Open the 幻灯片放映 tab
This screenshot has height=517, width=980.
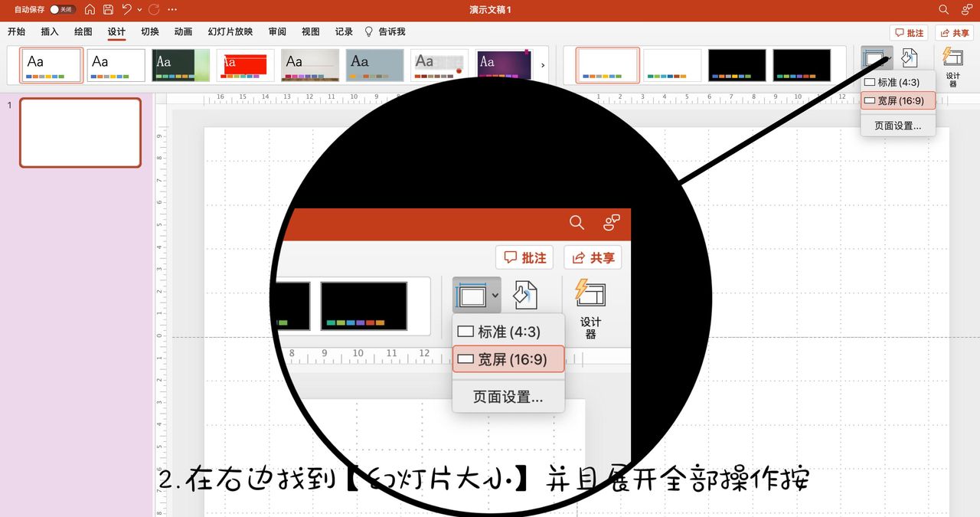coord(230,32)
